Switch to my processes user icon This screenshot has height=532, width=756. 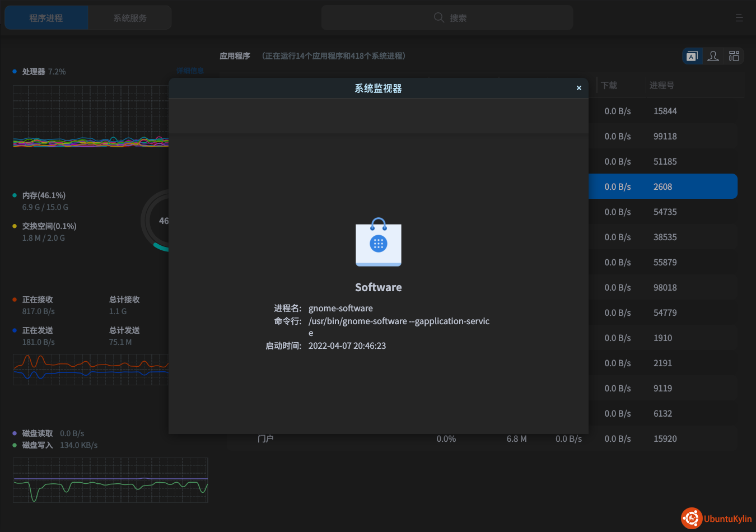click(713, 56)
